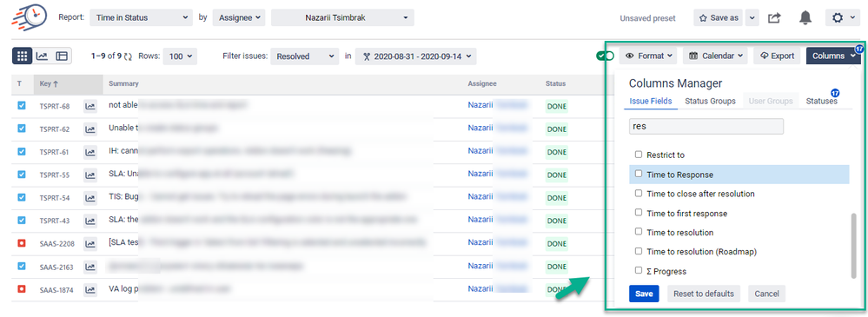Open the settings gear menu
Viewport: 868px width, 317px height.
click(843, 17)
